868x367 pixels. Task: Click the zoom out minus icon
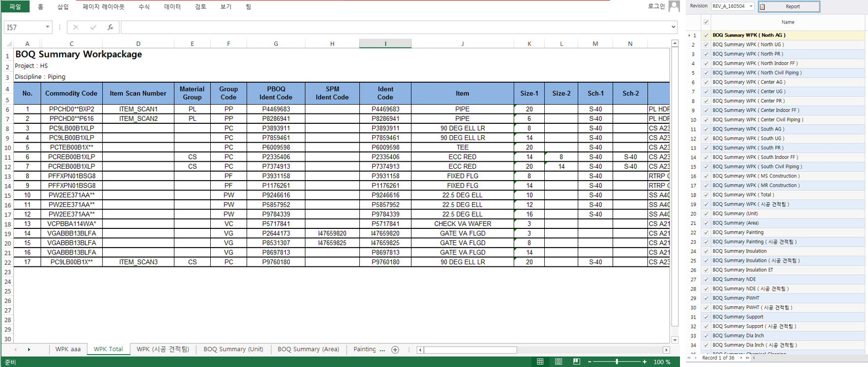(x=590, y=362)
